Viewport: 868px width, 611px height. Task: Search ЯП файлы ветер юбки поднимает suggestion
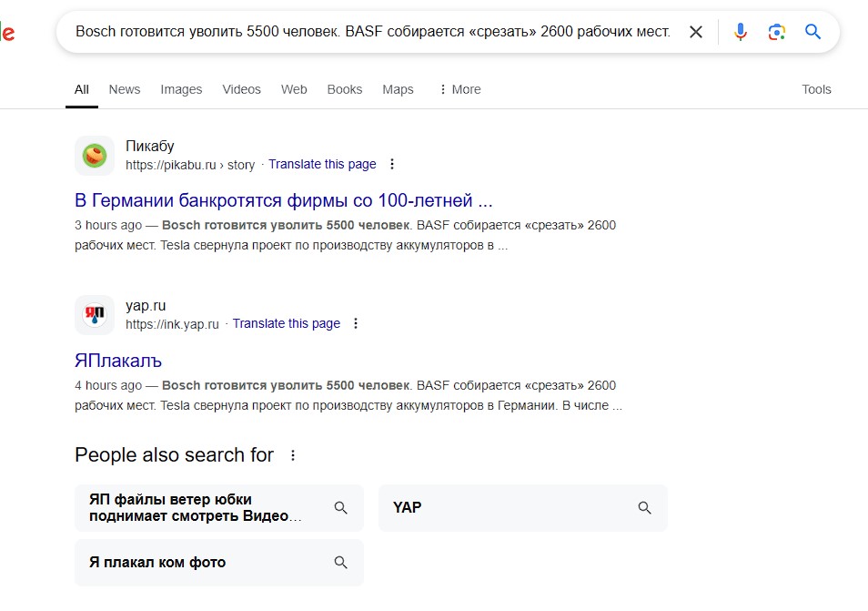(218, 508)
